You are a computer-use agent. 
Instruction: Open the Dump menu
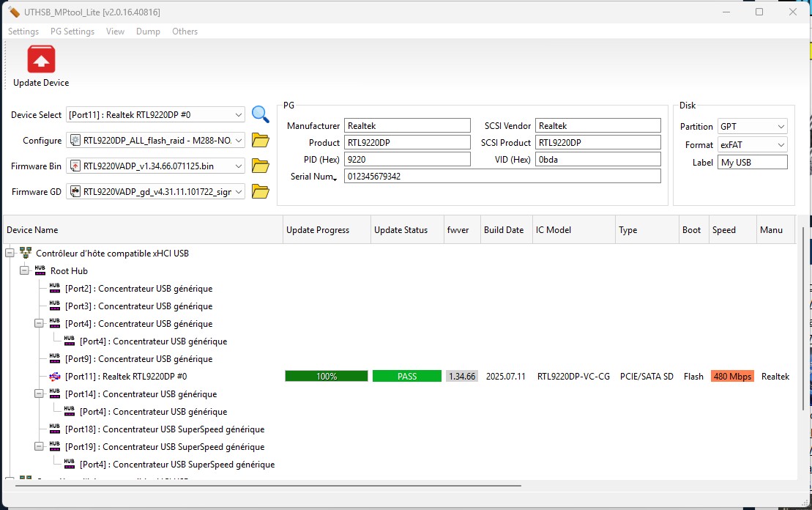(148, 32)
